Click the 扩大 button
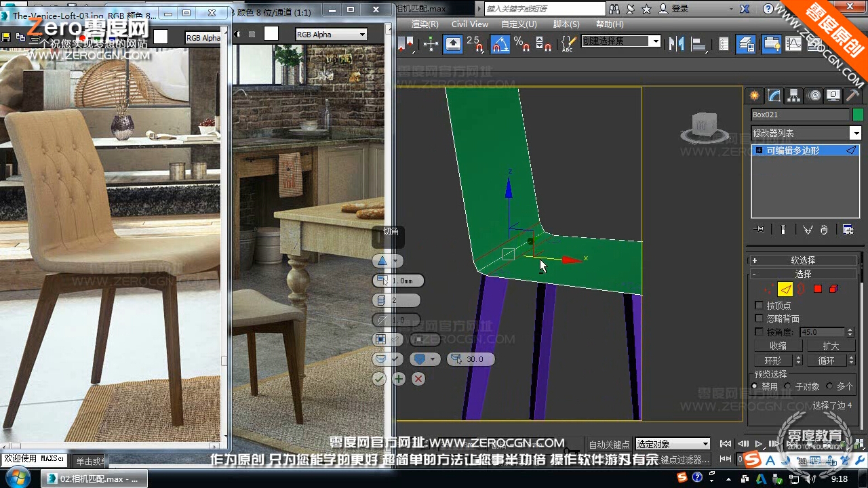Viewport: 868px width, 488px height. [x=831, y=346]
